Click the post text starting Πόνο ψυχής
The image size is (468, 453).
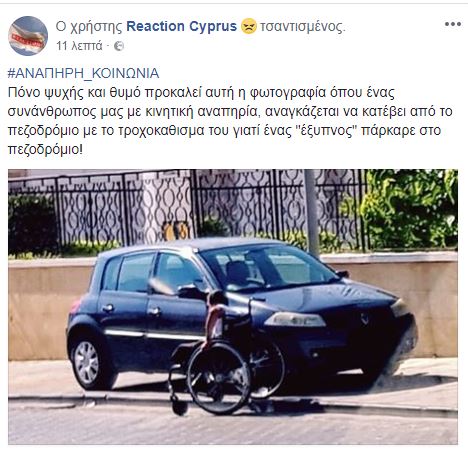click(x=230, y=121)
